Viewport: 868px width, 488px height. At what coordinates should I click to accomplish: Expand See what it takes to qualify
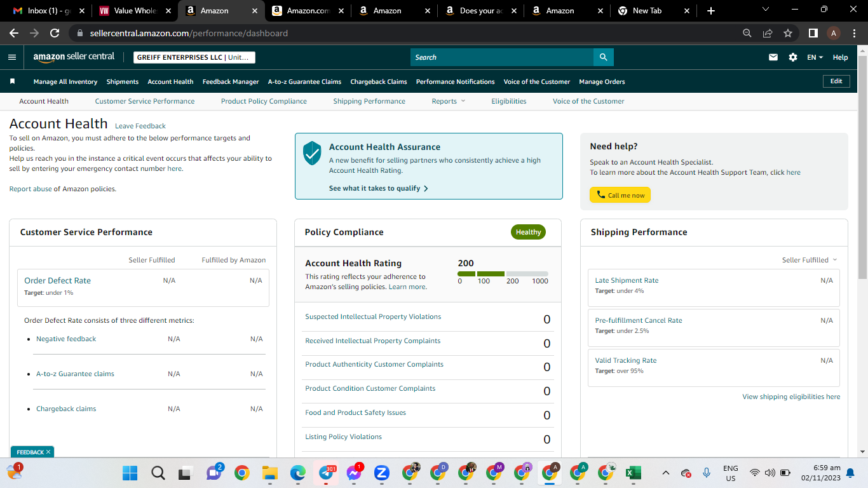click(x=379, y=188)
